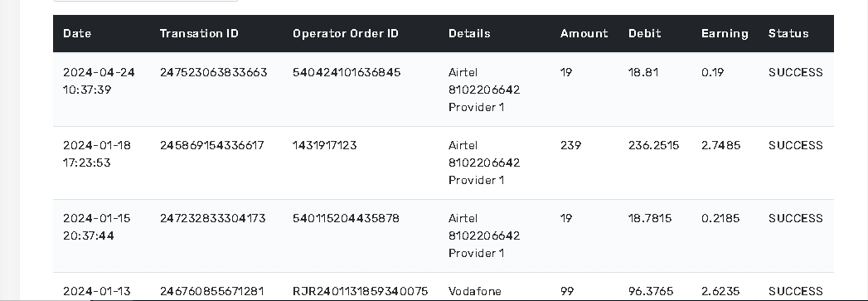Click the Earning column header
868x301 pixels.
[x=725, y=33]
